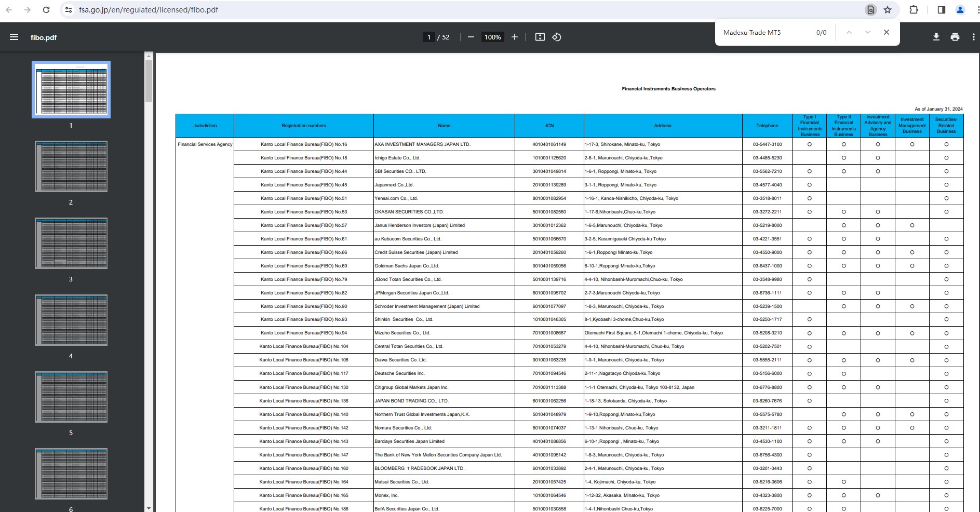Viewport: 980px width, 512px height.
Task: Toggle the PDF thumbnail sidebar menu
Action: 14,37
